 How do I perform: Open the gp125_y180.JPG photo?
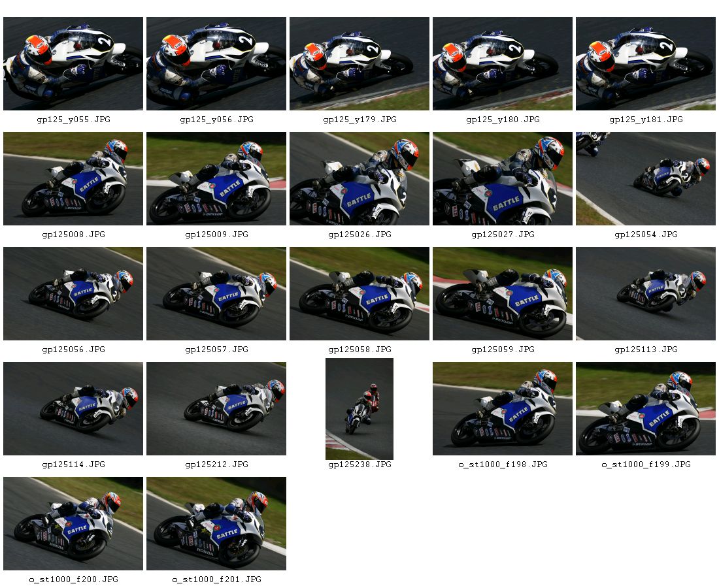coord(502,64)
